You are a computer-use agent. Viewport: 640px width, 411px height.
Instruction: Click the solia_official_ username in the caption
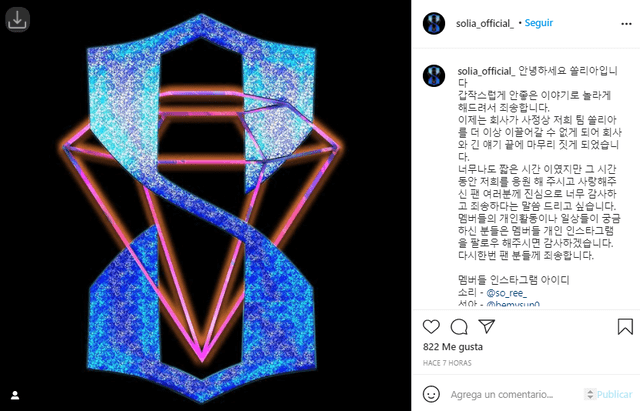(486, 71)
